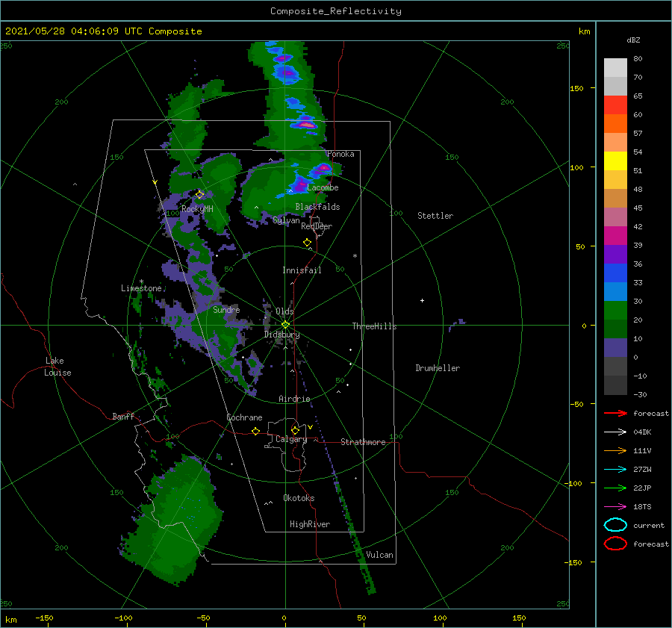Pick the light blue 30-33 dBZ swatch
The height and width of the screenshot is (628, 672).
point(615,292)
